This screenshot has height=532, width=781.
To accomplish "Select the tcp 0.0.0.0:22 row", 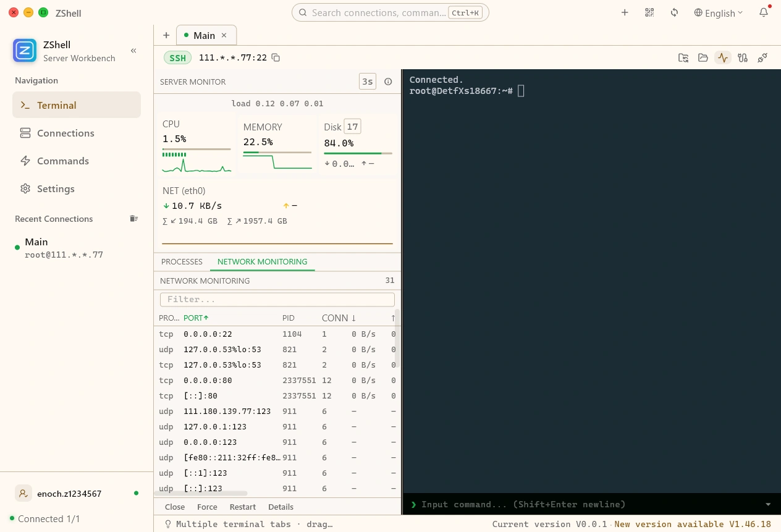I will (x=275, y=334).
